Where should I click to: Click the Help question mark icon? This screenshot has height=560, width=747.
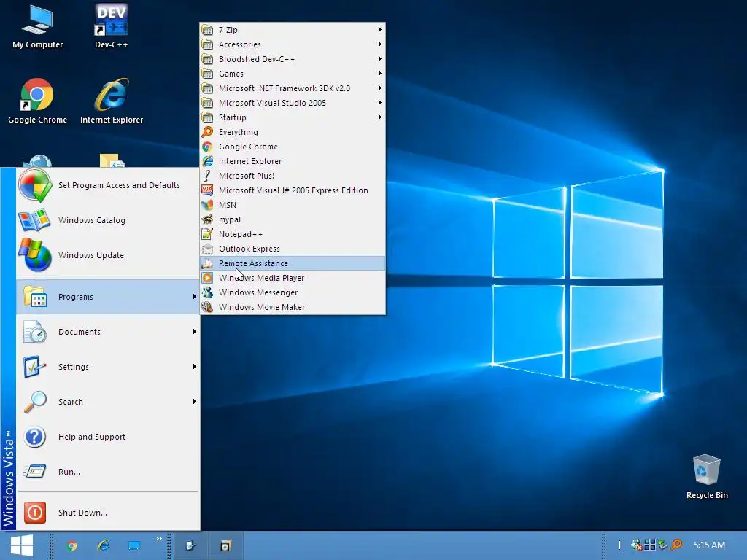click(35, 437)
